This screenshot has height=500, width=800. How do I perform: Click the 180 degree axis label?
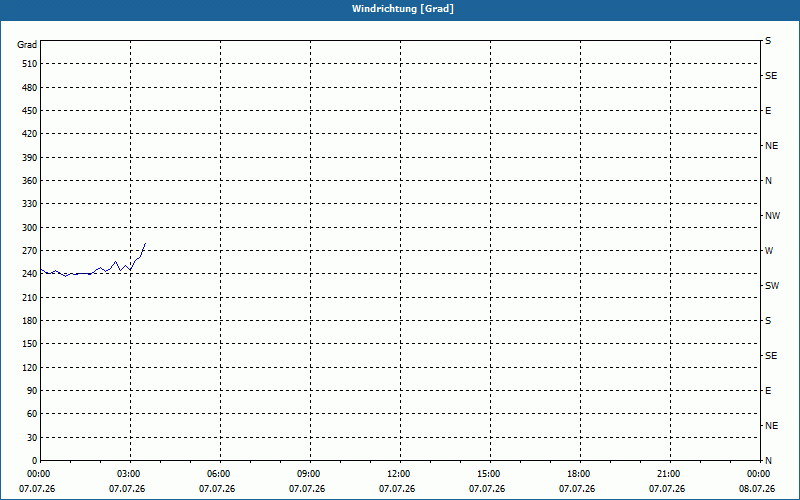(x=30, y=321)
